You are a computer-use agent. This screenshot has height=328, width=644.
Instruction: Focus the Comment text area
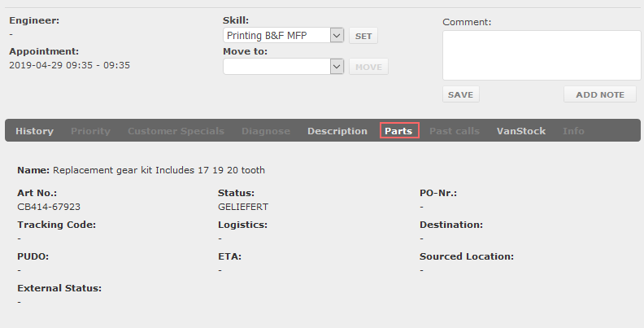[542, 55]
